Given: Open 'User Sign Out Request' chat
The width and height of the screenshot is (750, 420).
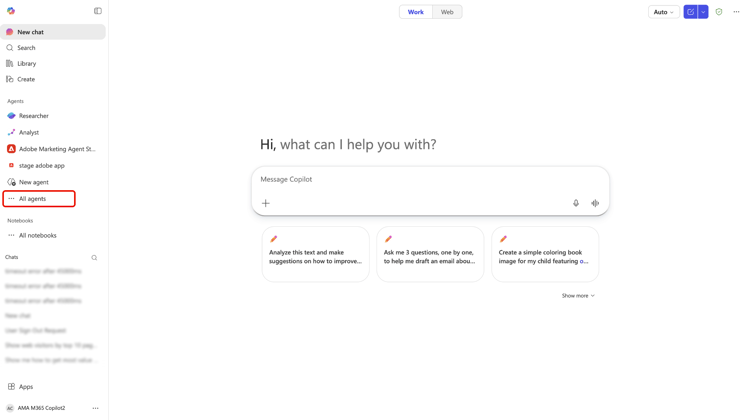Looking at the screenshot, I should [36, 331].
